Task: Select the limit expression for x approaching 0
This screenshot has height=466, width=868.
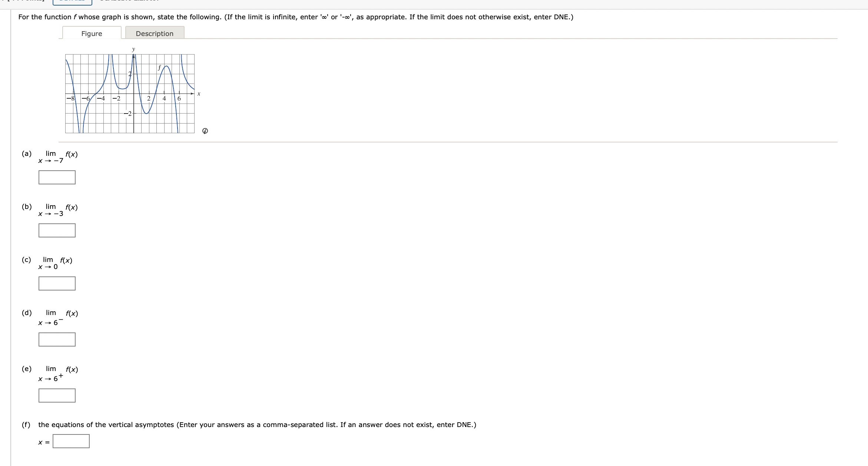Action: click(x=55, y=263)
